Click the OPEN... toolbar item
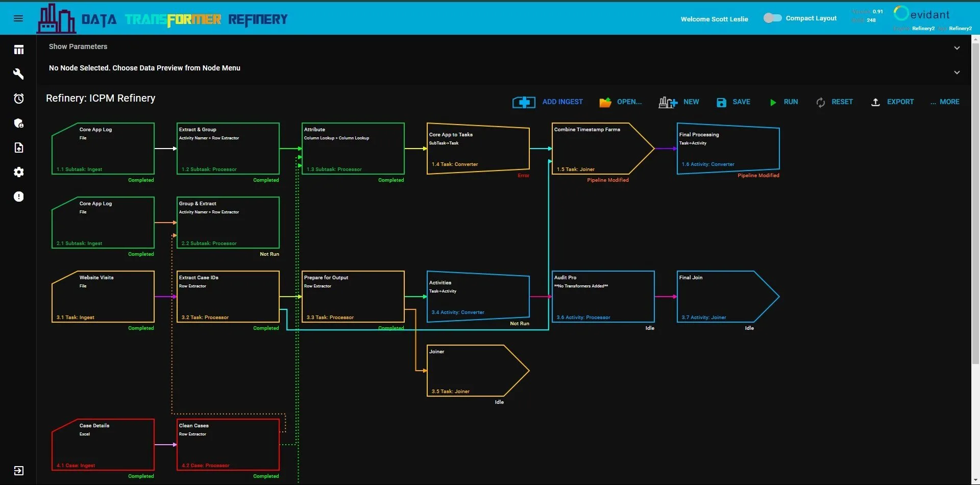Screen dimensions: 980x485 click(620, 102)
